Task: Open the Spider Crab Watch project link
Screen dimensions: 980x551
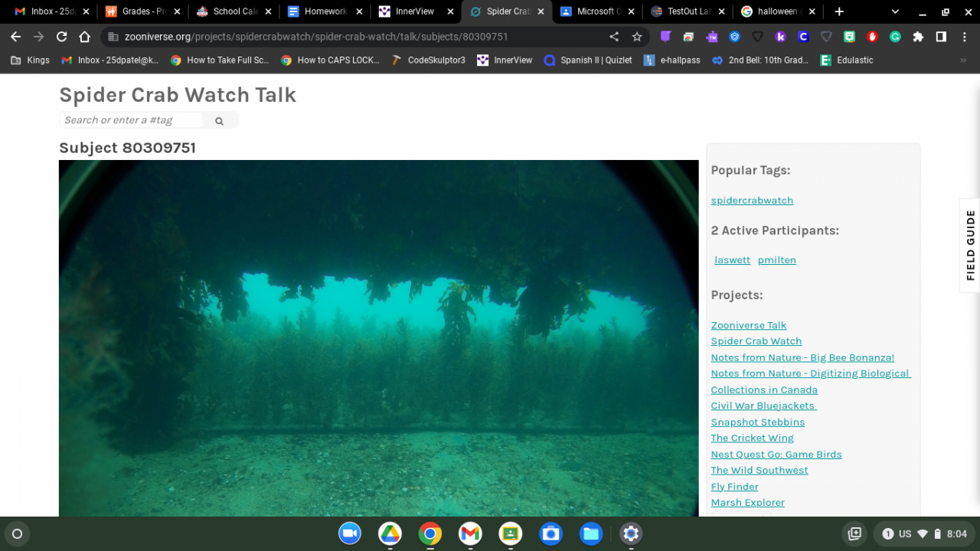Action: (x=756, y=341)
